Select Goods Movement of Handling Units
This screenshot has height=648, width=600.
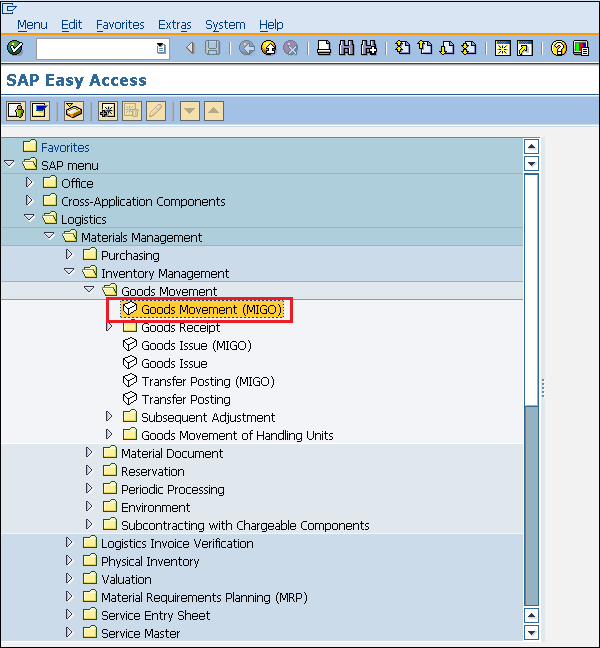tap(237, 436)
